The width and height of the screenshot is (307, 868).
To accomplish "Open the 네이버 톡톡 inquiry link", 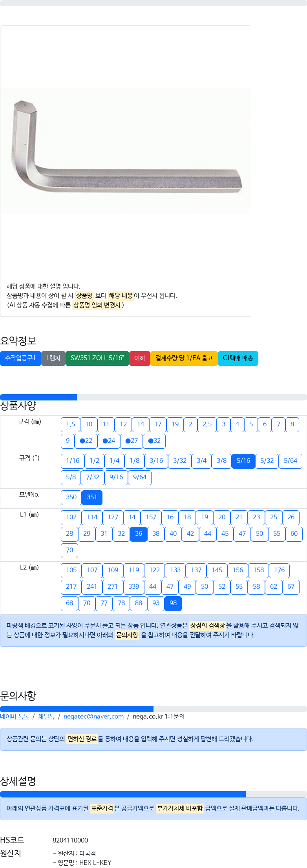I will 15,716.
